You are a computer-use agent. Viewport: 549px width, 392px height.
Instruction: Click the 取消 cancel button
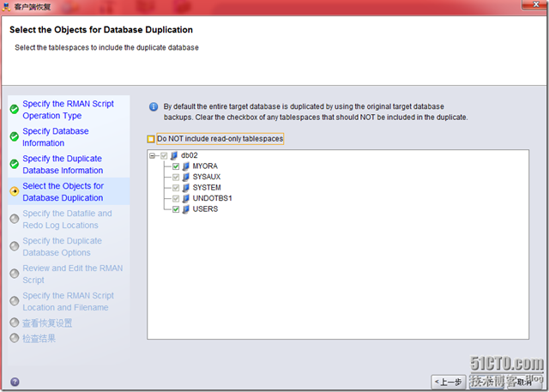click(x=524, y=382)
